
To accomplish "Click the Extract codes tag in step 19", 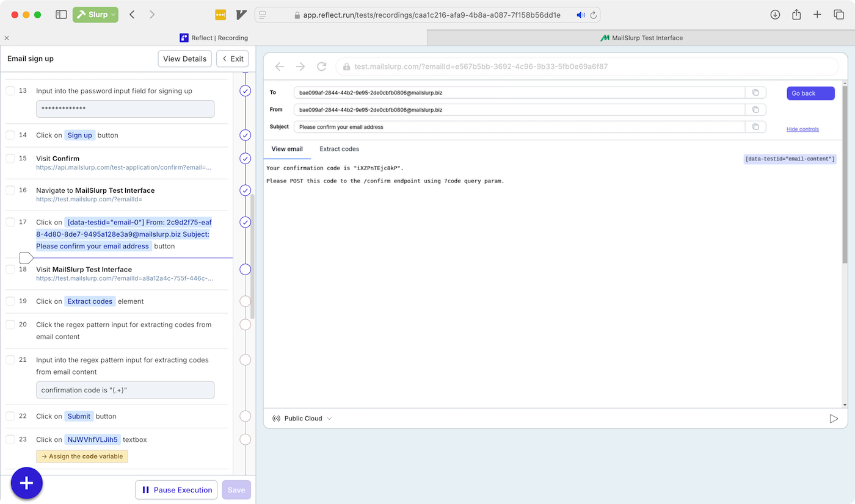I will [x=90, y=301].
